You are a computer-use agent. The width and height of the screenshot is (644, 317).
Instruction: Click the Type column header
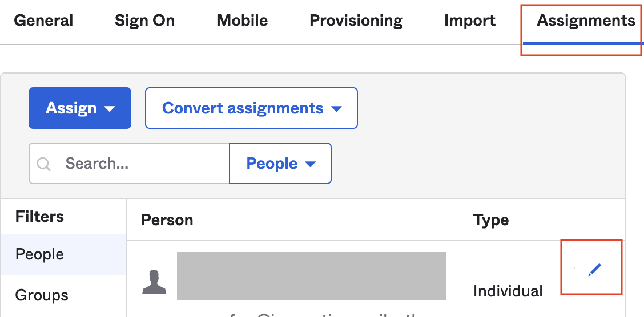[491, 220]
